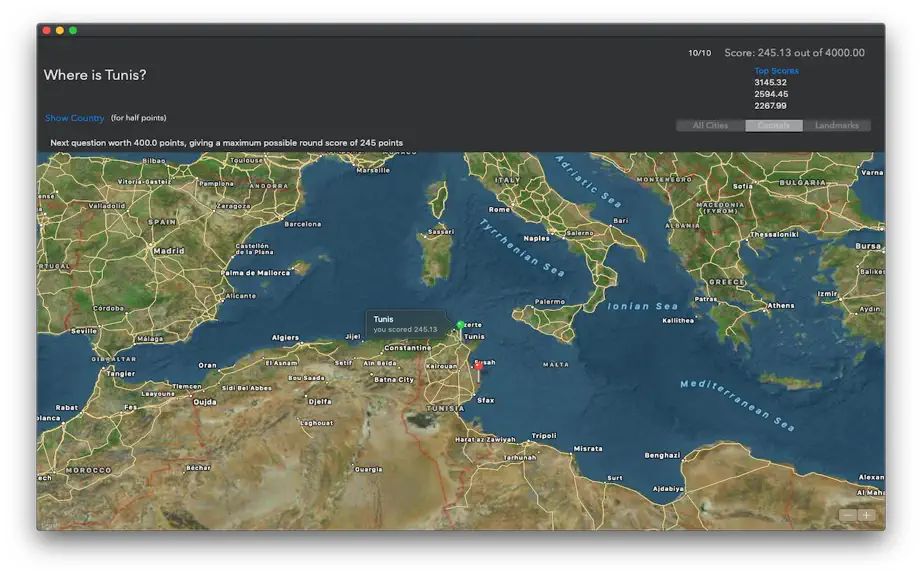922x576 pixels.
Task: Click the Thessaloniki label on the map
Action: pos(774,235)
